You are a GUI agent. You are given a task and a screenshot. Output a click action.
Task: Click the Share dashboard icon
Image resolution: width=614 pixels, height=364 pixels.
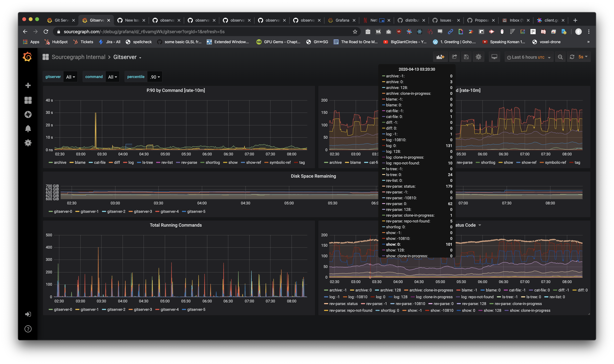point(455,57)
